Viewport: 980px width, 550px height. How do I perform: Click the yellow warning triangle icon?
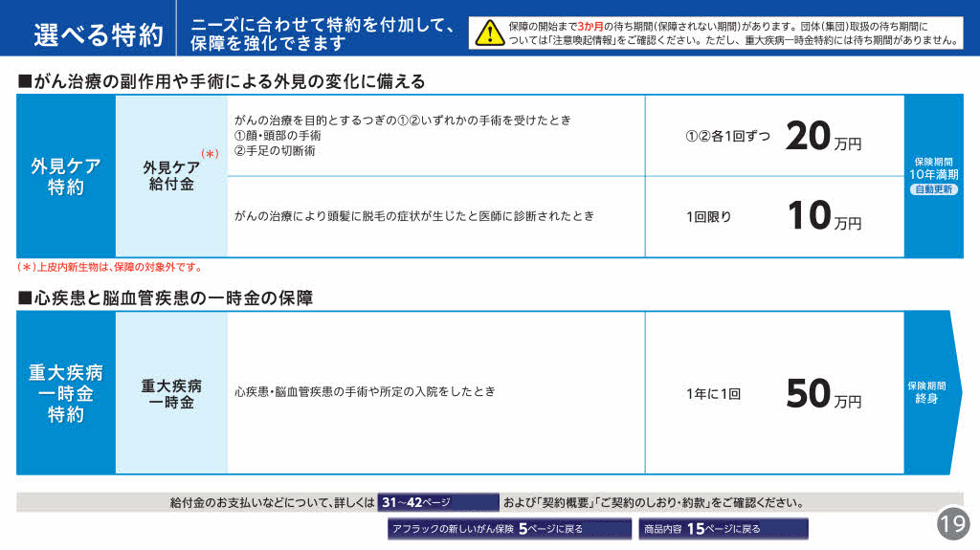489,33
